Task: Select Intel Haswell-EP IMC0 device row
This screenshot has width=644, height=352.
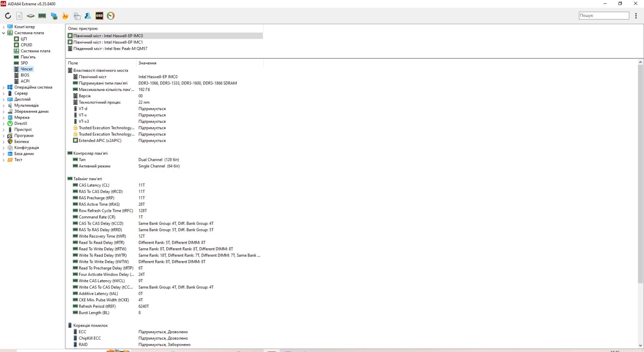Action: tap(165, 36)
